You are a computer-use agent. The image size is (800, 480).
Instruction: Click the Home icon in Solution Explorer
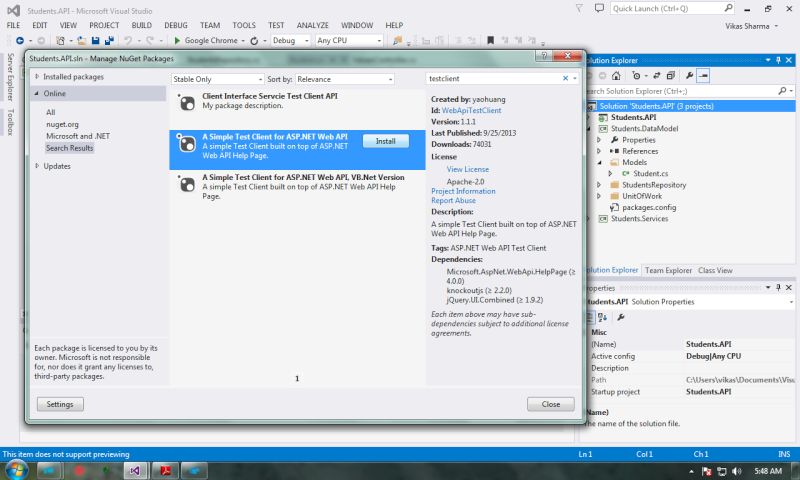616,75
